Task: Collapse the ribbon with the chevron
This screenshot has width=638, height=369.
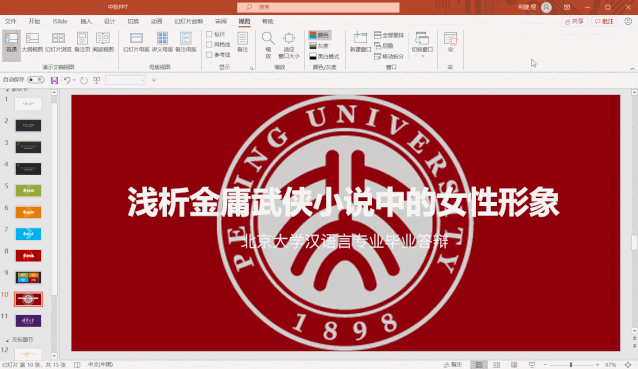Action: 632,69
